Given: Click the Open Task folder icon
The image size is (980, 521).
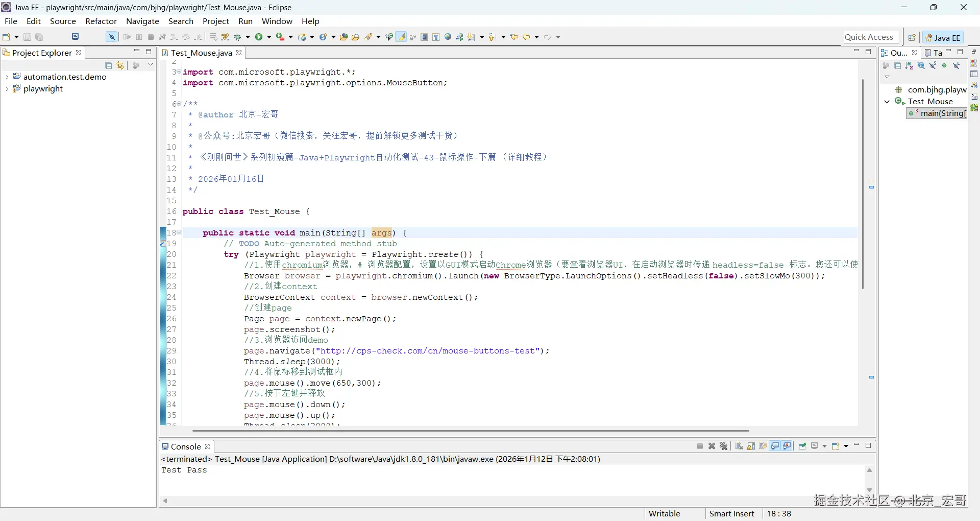Looking at the screenshot, I should 356,37.
